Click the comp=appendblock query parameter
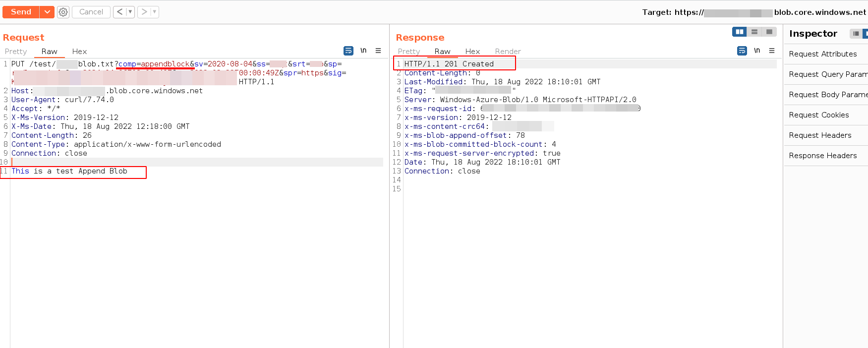Image resolution: width=868 pixels, height=348 pixels. [x=154, y=64]
